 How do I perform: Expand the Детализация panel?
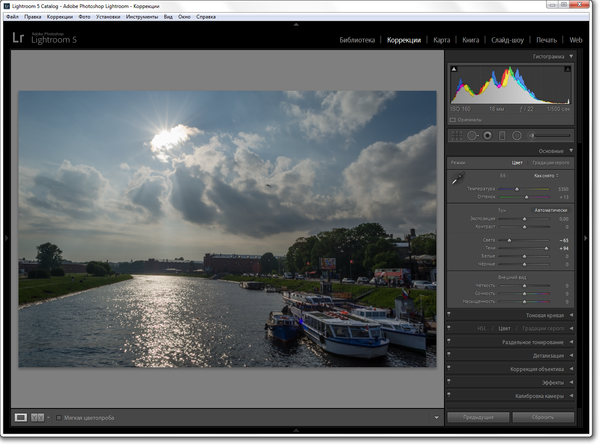[571, 355]
